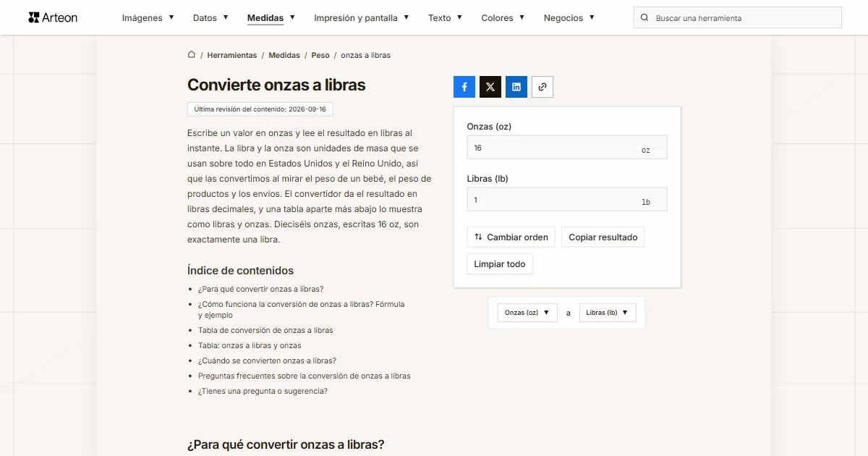Expand the Libras (lb) target unit dropdown

pyautogui.click(x=608, y=313)
